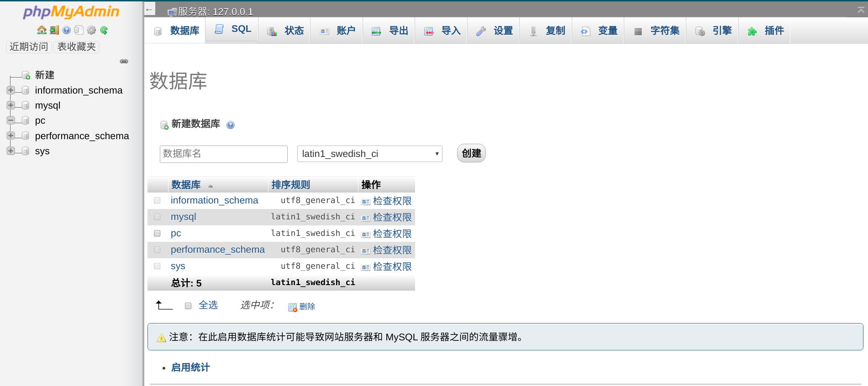Click help icon beside 新建数据库
868x386 pixels.
point(231,125)
